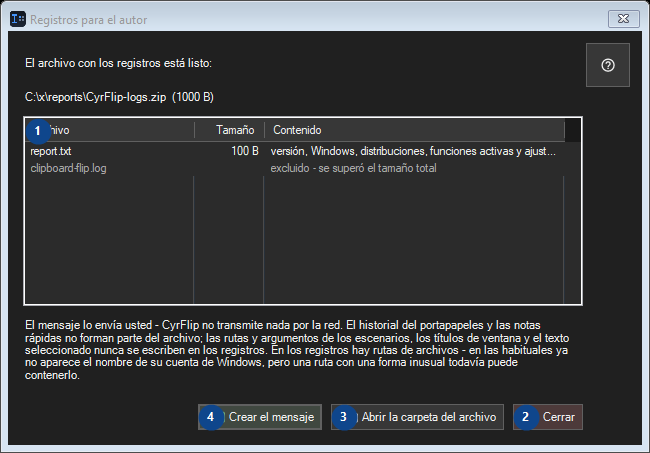This screenshot has height=453, width=650.
Task: Click the Cerrar button
Action: (548, 417)
